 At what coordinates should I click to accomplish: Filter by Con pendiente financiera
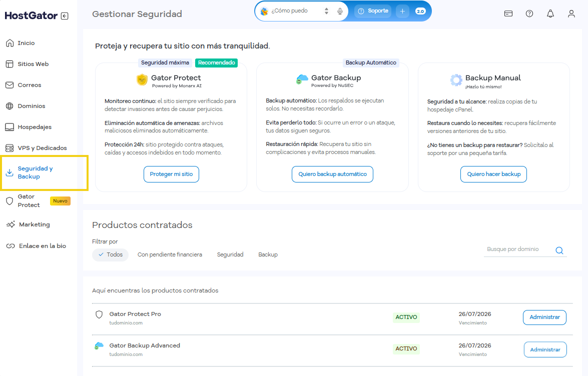pyautogui.click(x=170, y=254)
